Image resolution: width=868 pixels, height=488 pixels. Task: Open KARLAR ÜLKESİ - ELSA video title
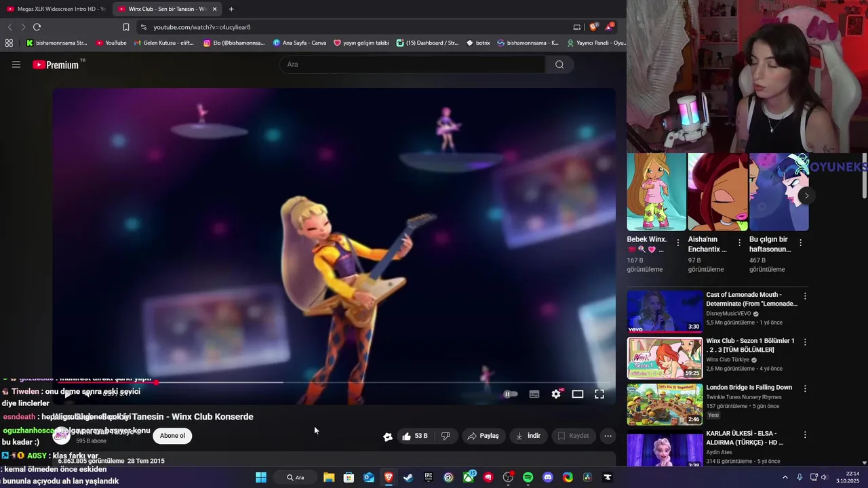coord(745,438)
